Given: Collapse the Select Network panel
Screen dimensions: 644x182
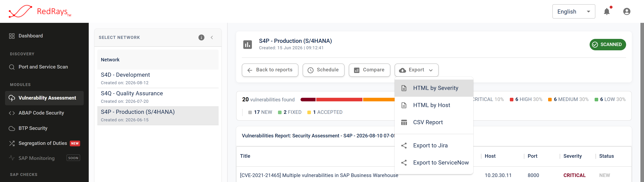Looking at the screenshot, I should tap(212, 37).
